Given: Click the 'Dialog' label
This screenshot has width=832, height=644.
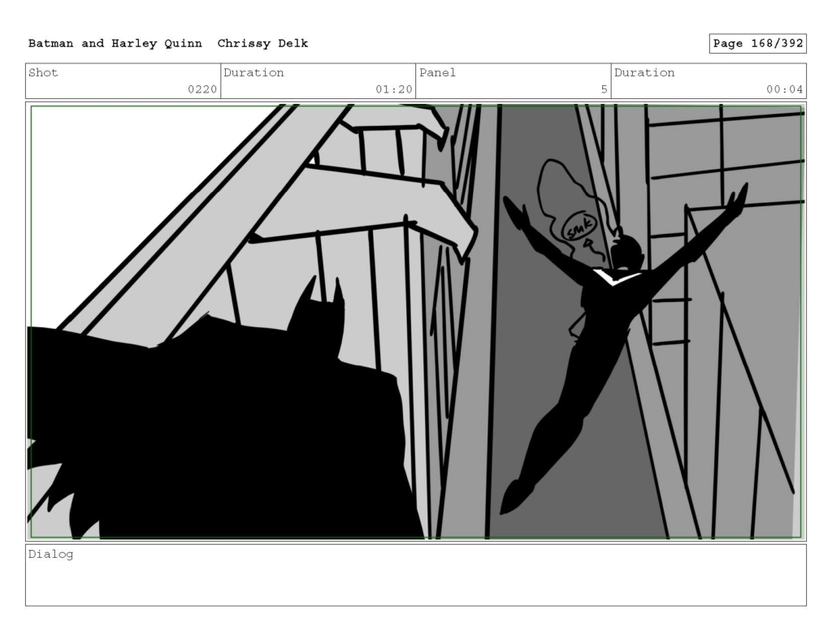Looking at the screenshot, I should click(50, 555).
